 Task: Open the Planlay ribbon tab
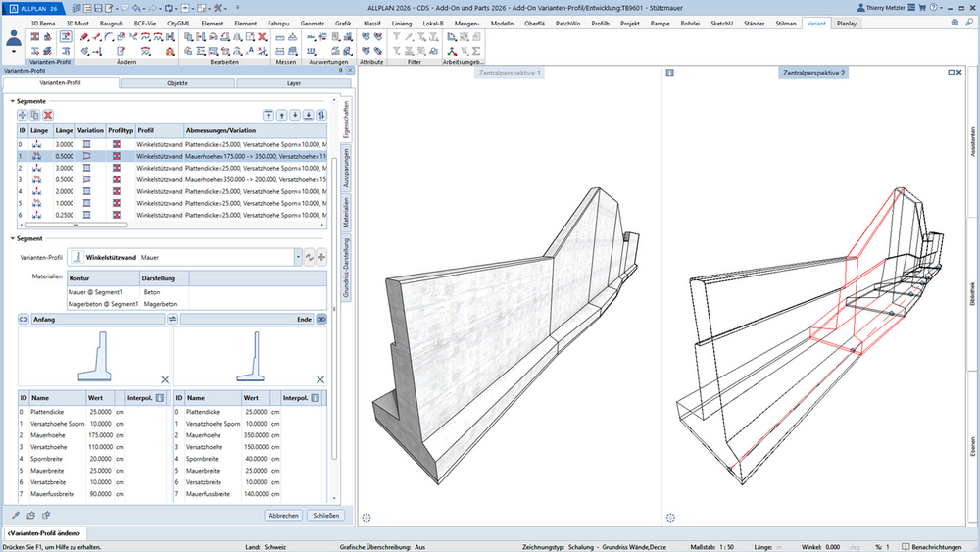coord(847,24)
